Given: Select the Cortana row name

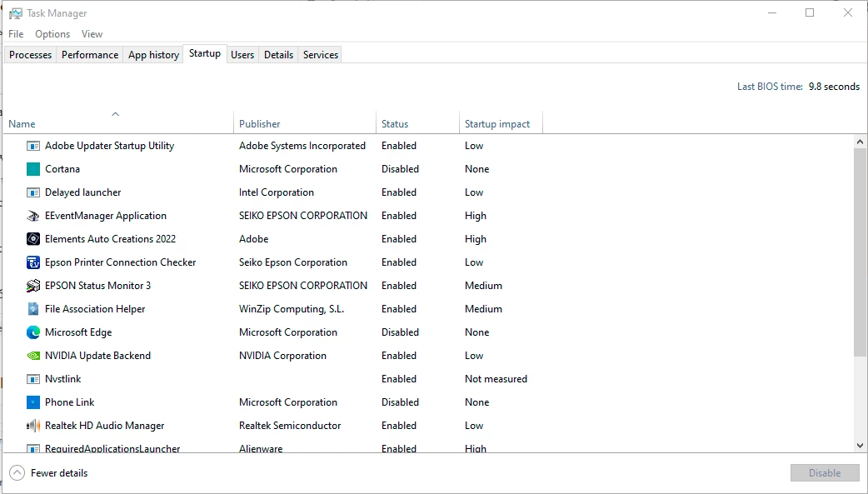Looking at the screenshot, I should [62, 169].
